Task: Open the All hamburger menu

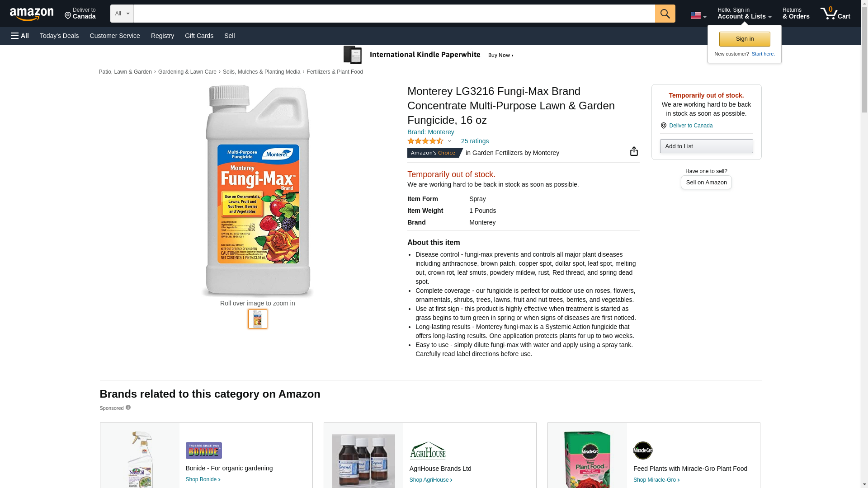Action: [20, 36]
